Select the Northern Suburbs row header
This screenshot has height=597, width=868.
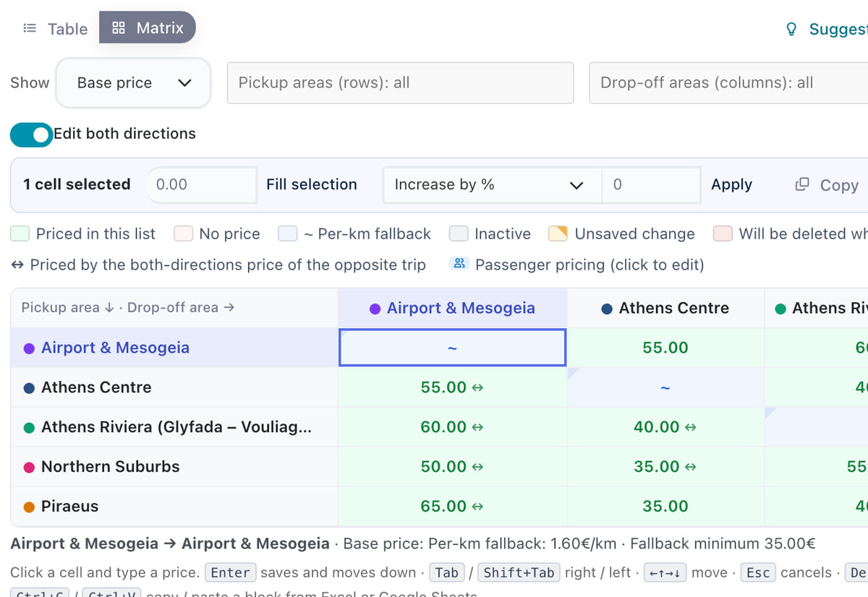click(x=174, y=467)
